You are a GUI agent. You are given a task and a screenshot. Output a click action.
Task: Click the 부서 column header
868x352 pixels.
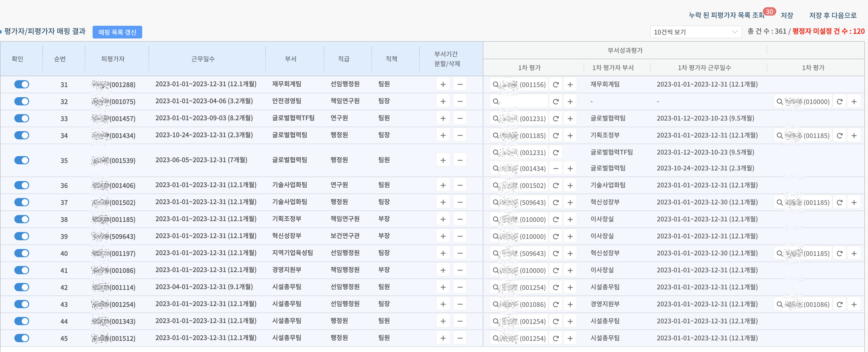click(x=290, y=59)
